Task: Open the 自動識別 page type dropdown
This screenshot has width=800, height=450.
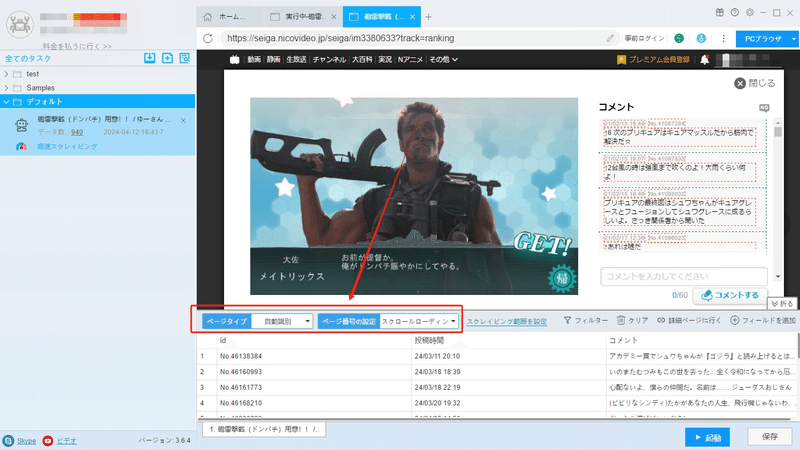Action: pos(282,321)
